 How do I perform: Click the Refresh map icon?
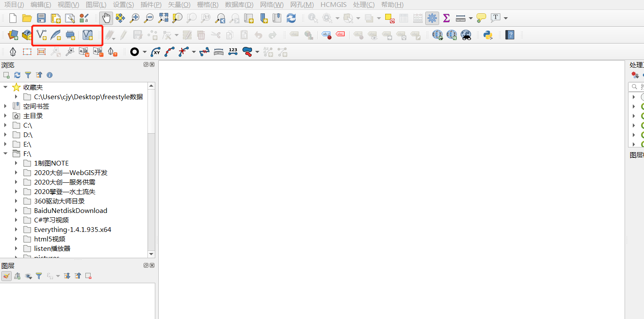(291, 18)
